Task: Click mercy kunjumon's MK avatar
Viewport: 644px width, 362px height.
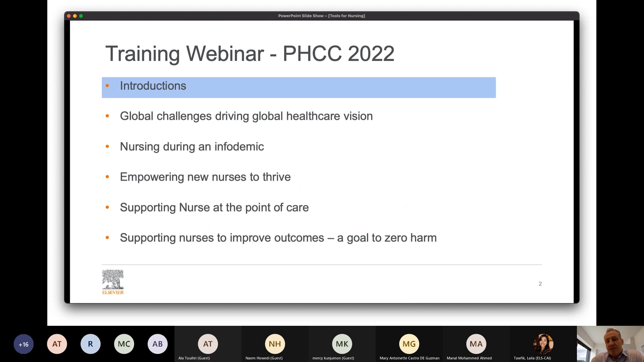Action: [342, 344]
